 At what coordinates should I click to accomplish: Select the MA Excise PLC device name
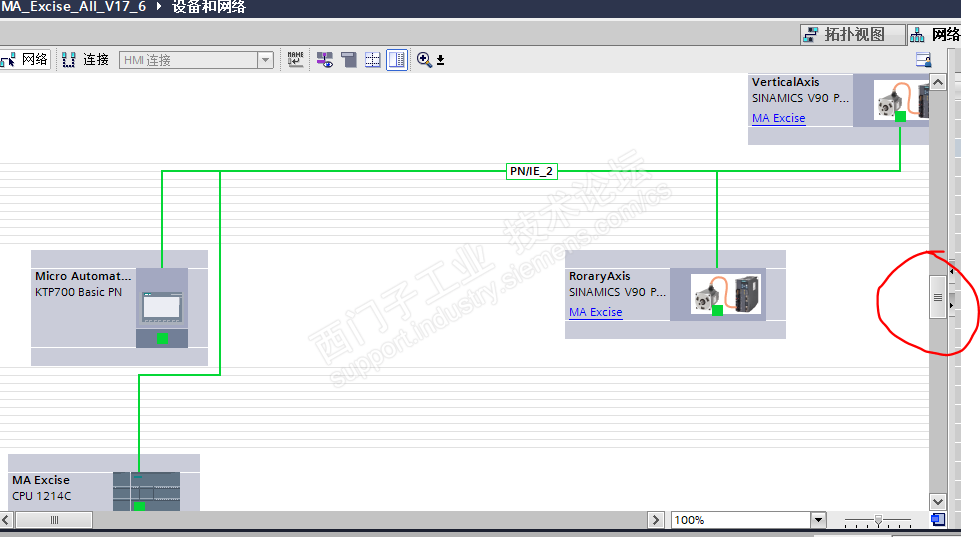pyautogui.click(x=41, y=480)
